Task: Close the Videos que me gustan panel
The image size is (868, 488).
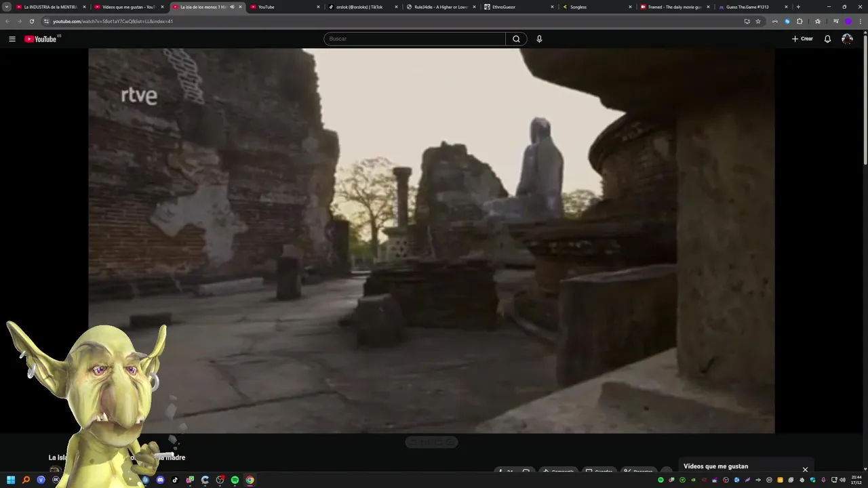Action: 805,469
